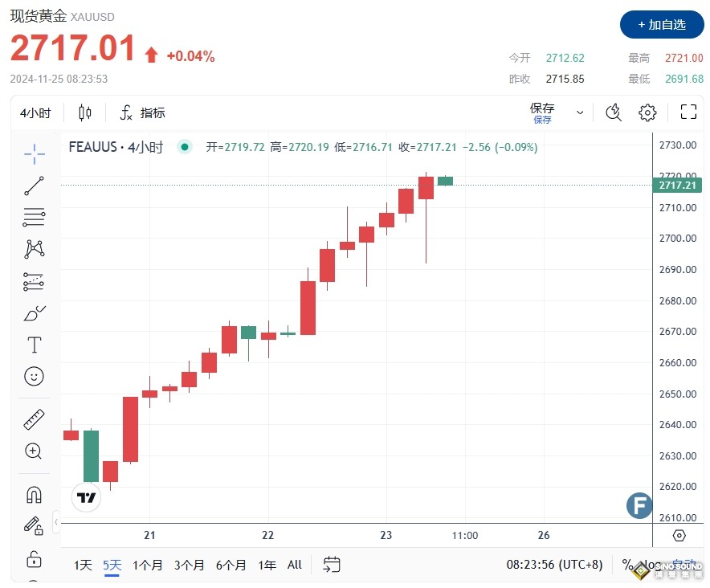Select the zoom-in tool
The image size is (710, 588).
coord(34,451)
